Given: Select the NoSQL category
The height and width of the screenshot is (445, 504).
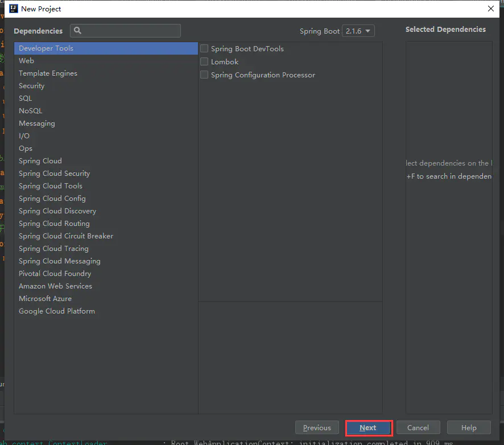Looking at the screenshot, I should [x=106, y=111].
